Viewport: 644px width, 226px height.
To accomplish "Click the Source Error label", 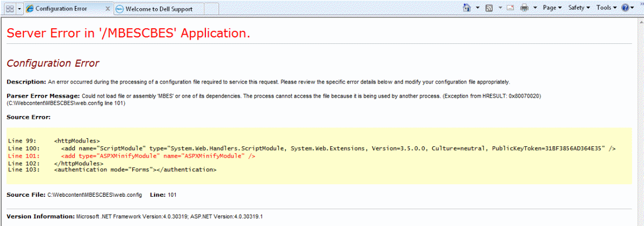I will pos(28,117).
